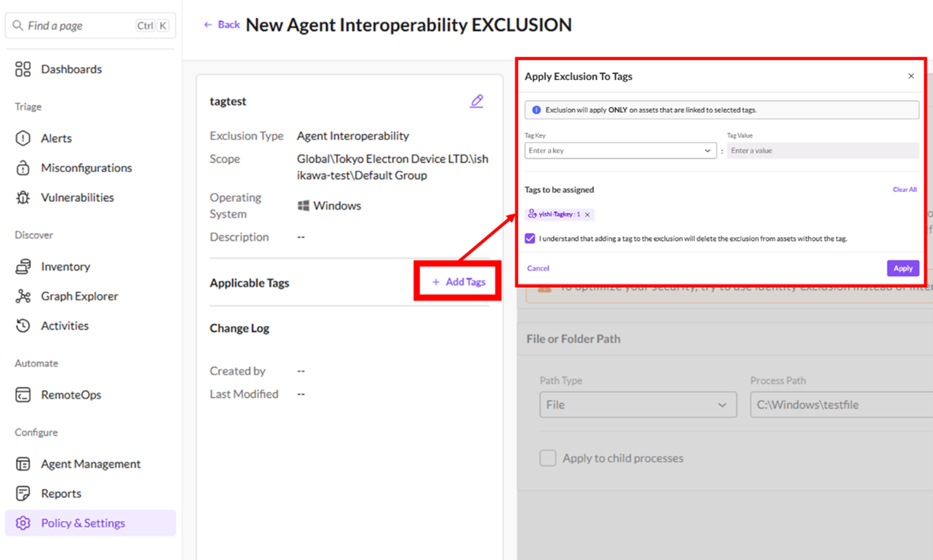Image resolution: width=933 pixels, height=560 pixels.
Task: Click the pencil edit icon beside tagtest
Action: coord(476,101)
